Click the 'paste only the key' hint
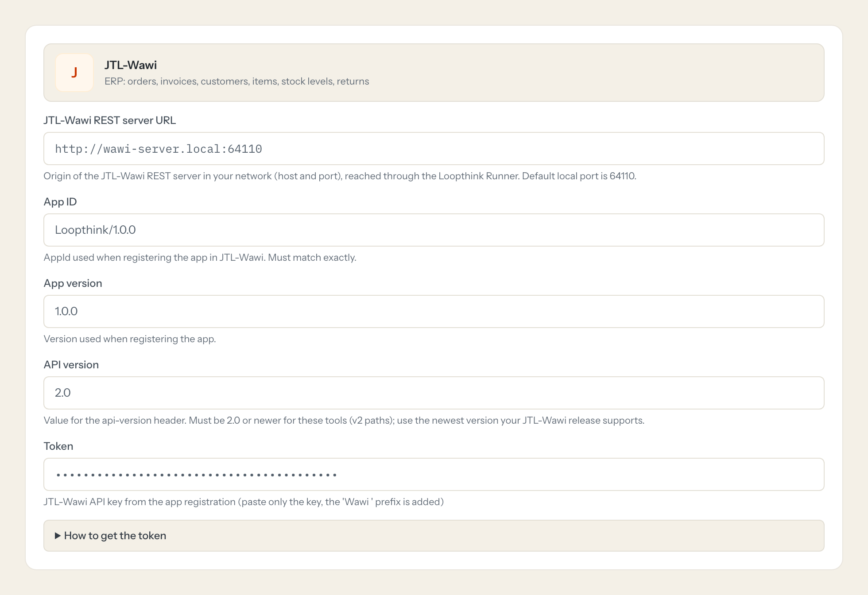This screenshot has width=868, height=595. coord(244,502)
